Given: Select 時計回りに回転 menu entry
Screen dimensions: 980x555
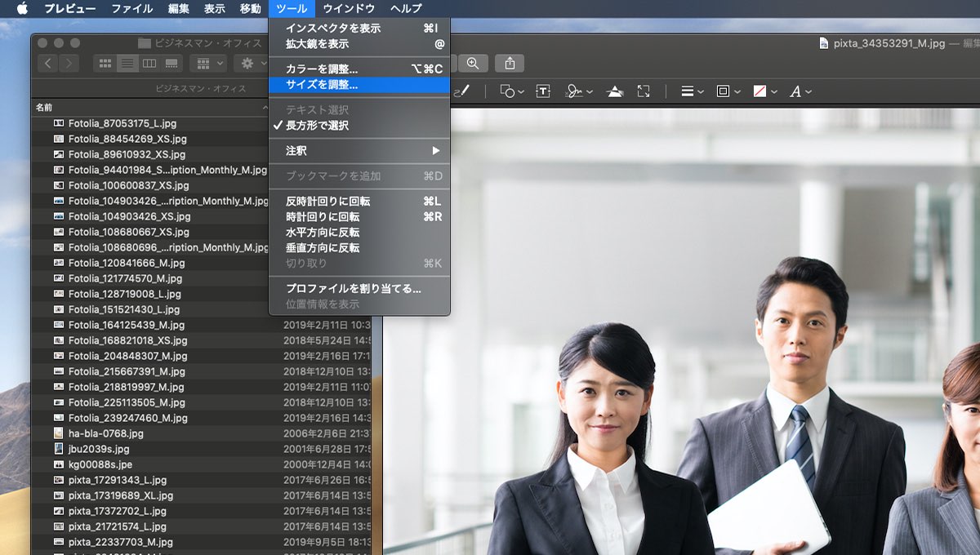Looking at the screenshot, I should click(x=323, y=217).
